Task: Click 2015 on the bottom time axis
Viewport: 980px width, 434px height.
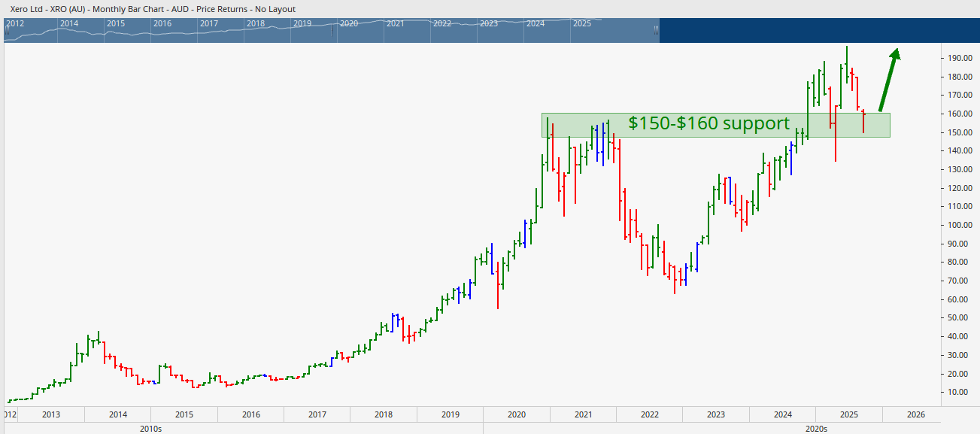Action: click(184, 414)
